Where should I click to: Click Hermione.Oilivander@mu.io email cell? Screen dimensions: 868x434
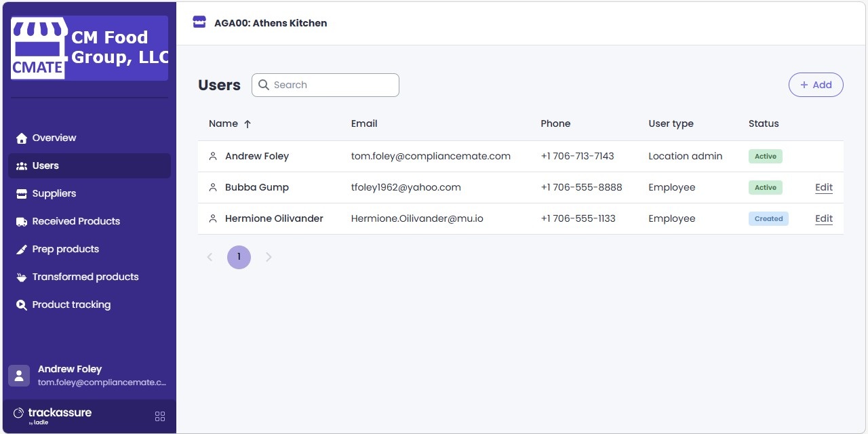[417, 218]
